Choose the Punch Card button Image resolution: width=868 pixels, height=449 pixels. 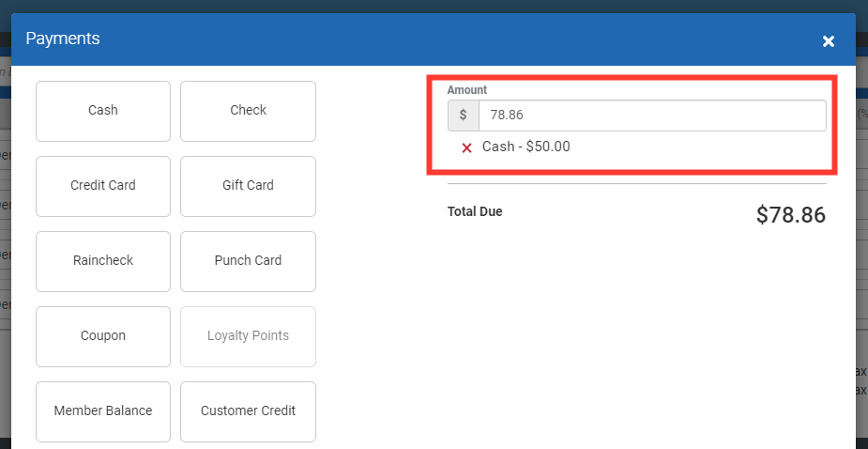click(x=248, y=261)
